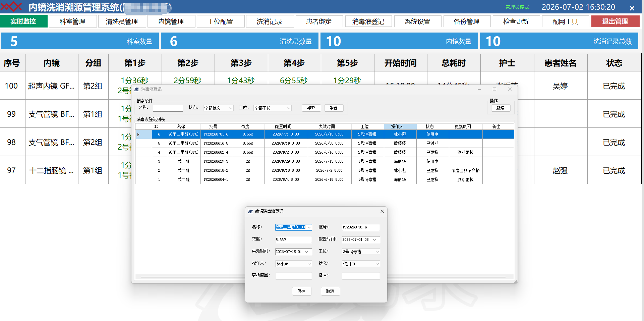Click the search 名称 input field
This screenshot has height=321, width=644.
click(168, 108)
